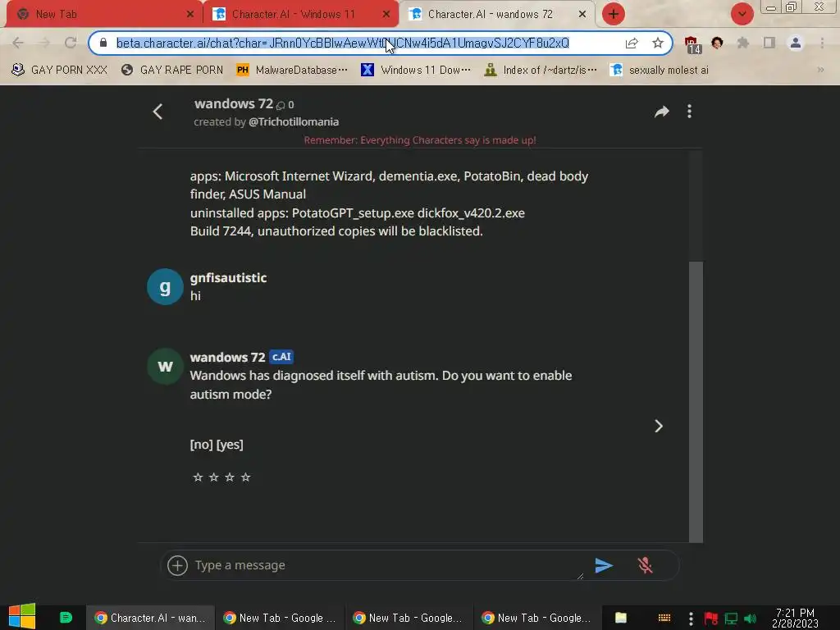Open the MalwareDatabase bookmark
840x630 pixels.
[291, 71]
